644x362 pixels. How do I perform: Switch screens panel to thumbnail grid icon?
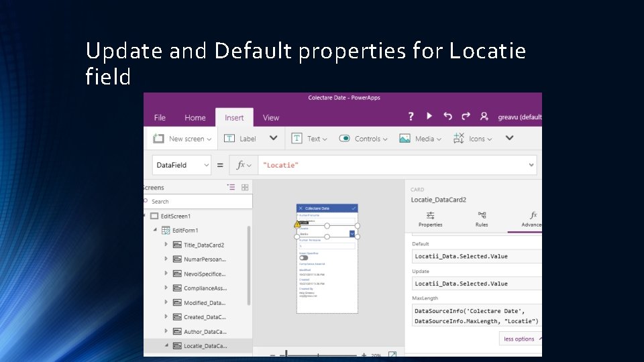pyautogui.click(x=245, y=188)
